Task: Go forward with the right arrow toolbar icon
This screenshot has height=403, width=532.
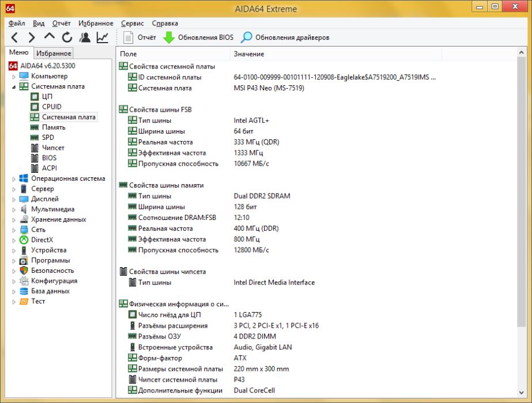Action: [32, 37]
